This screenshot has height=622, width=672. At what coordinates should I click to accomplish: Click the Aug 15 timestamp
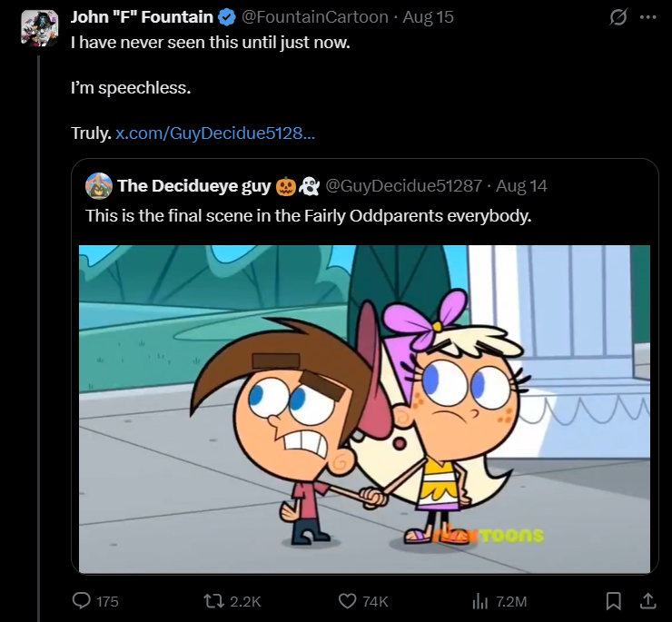pyautogui.click(x=428, y=17)
